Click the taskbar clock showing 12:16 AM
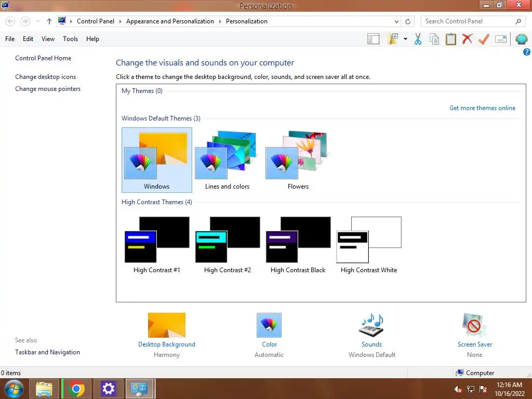 509,389
